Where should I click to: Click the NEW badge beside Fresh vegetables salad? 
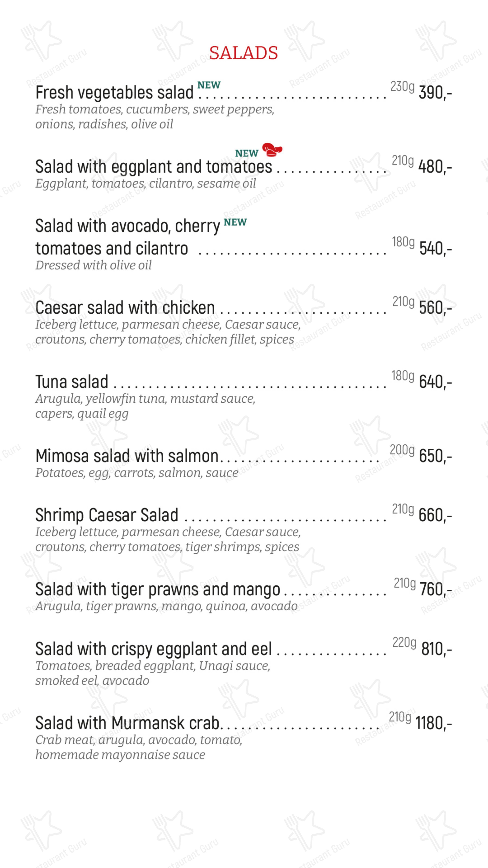pos(209,85)
